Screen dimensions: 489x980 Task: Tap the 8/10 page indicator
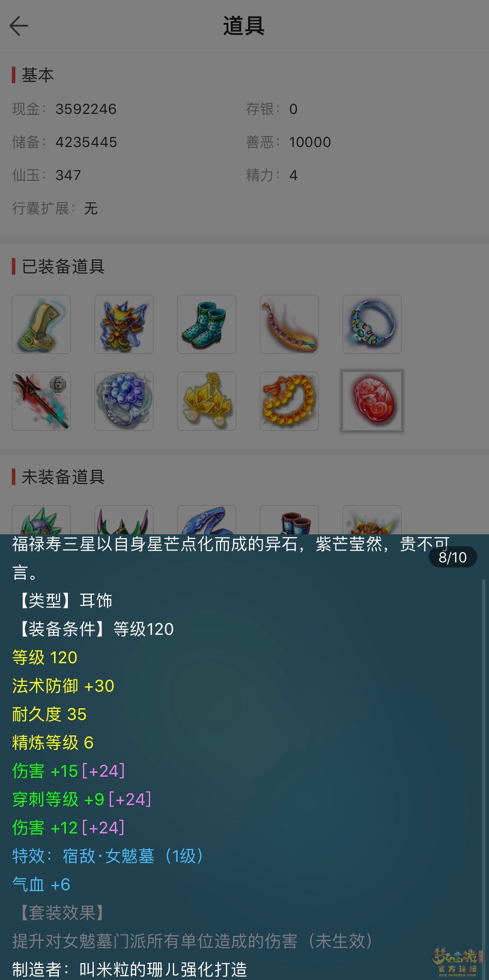click(x=453, y=557)
